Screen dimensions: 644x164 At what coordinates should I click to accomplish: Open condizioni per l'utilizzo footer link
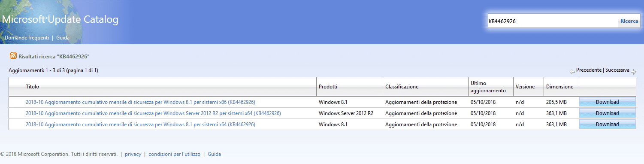[x=174, y=154]
